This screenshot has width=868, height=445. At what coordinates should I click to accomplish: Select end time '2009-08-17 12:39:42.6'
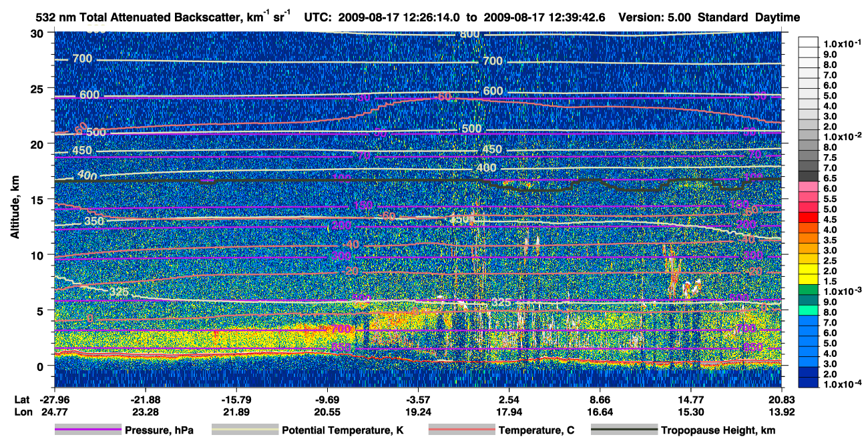[x=546, y=18]
